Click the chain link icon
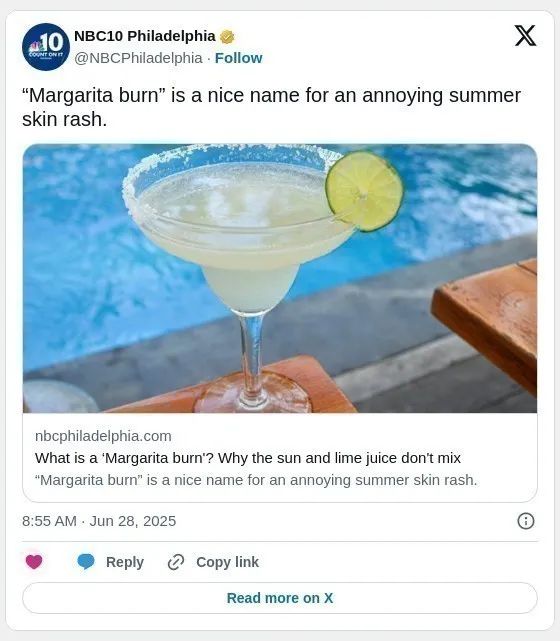 176,562
